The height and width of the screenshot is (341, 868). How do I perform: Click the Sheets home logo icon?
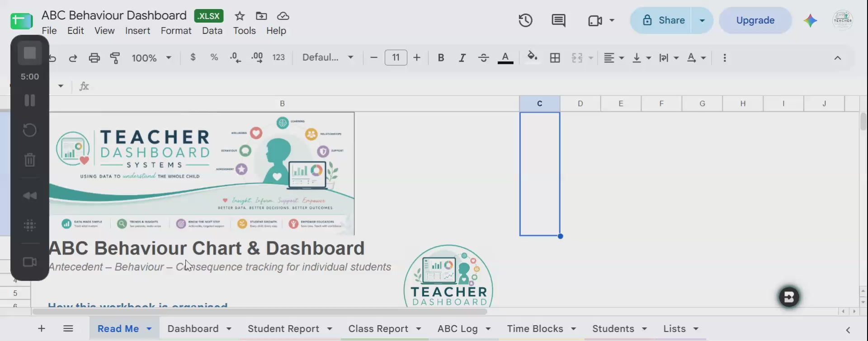pyautogui.click(x=21, y=20)
